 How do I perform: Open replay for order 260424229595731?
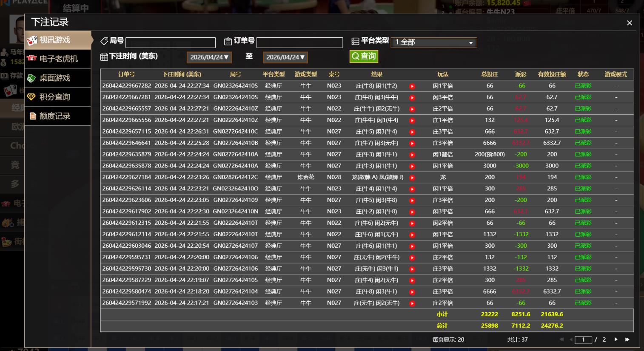coord(412,258)
